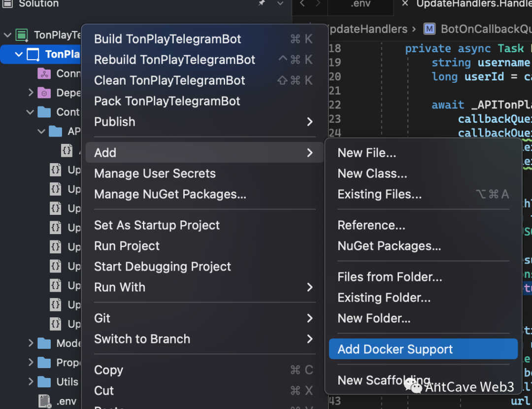Click the navigate forward arrow above the editor

[x=318, y=4]
